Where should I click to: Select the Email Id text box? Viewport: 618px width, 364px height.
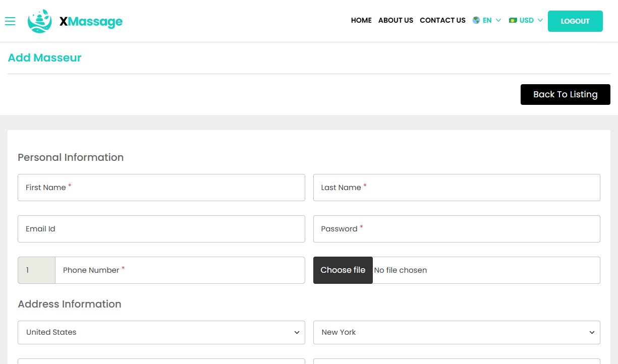[x=161, y=229]
